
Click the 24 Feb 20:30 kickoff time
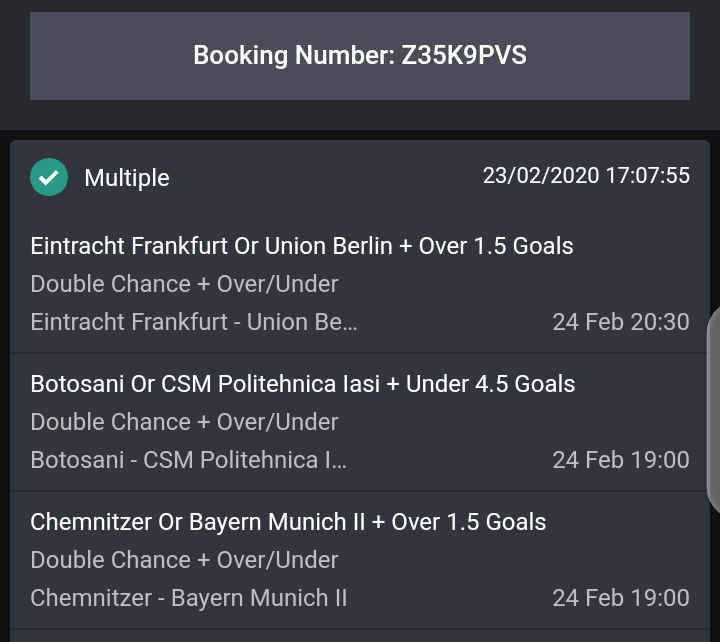click(621, 322)
